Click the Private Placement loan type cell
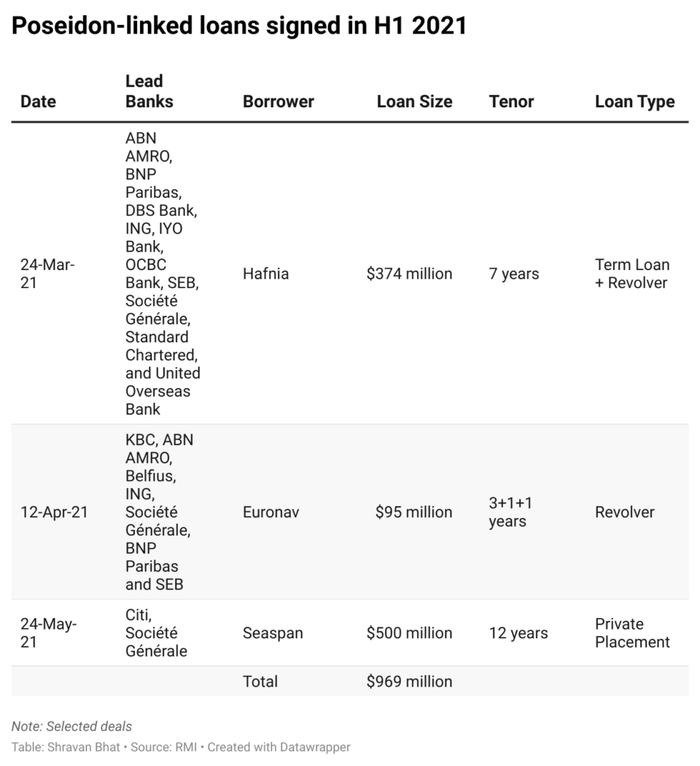 pos(631,632)
